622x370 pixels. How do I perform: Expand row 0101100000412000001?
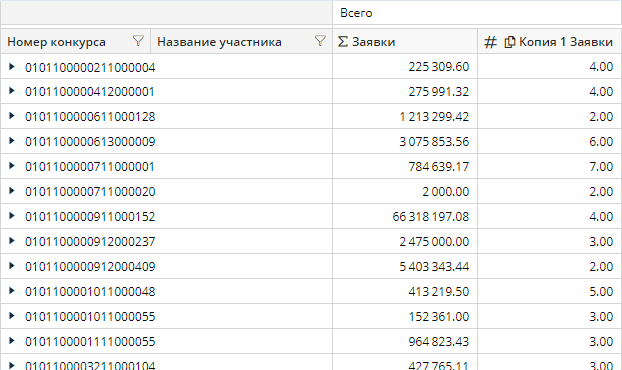(x=12, y=91)
